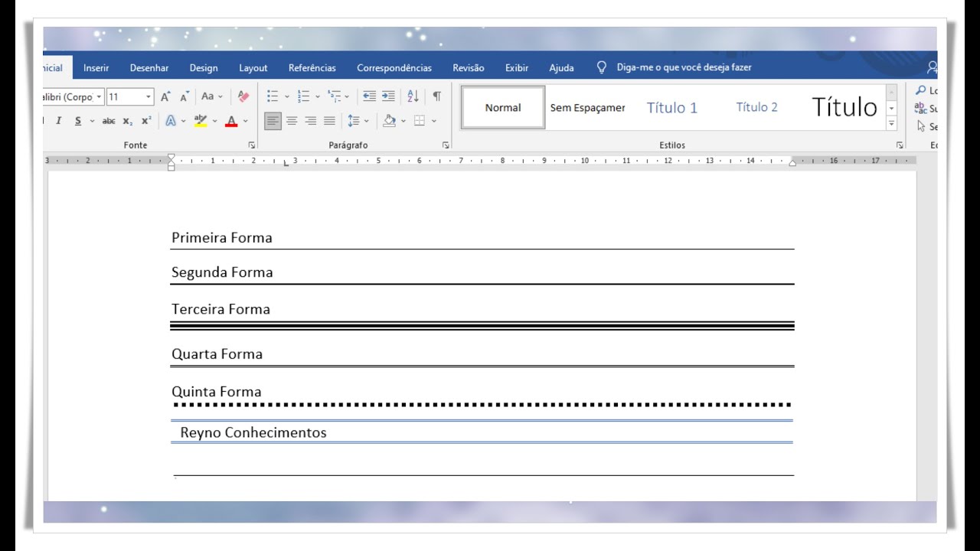Screen dimensions: 980x551
Task: Click the Diga-me search field
Action: click(684, 68)
